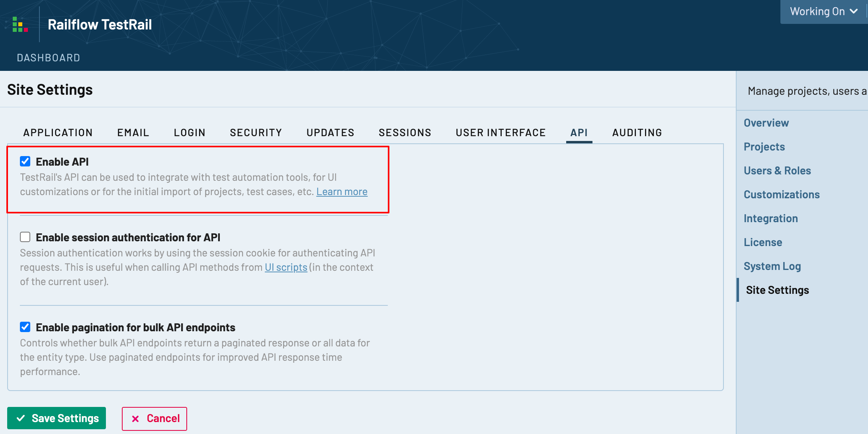Uncheck the Enable API checkbox

click(25, 161)
